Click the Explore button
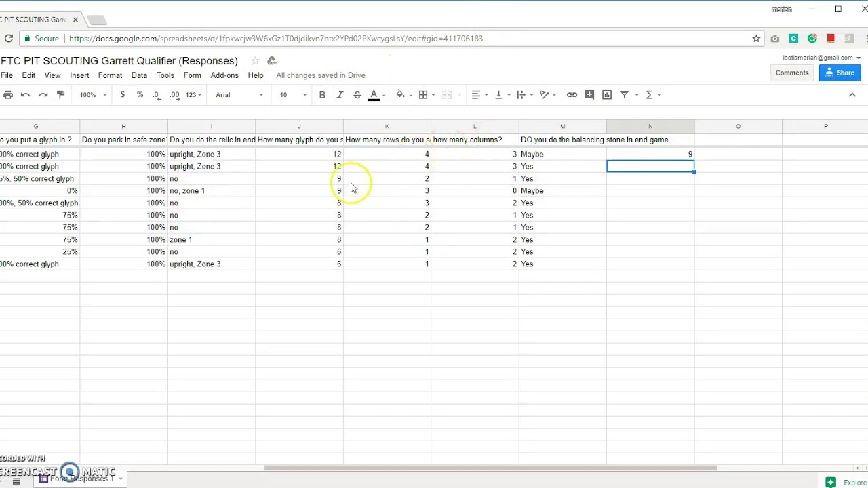 click(x=846, y=483)
